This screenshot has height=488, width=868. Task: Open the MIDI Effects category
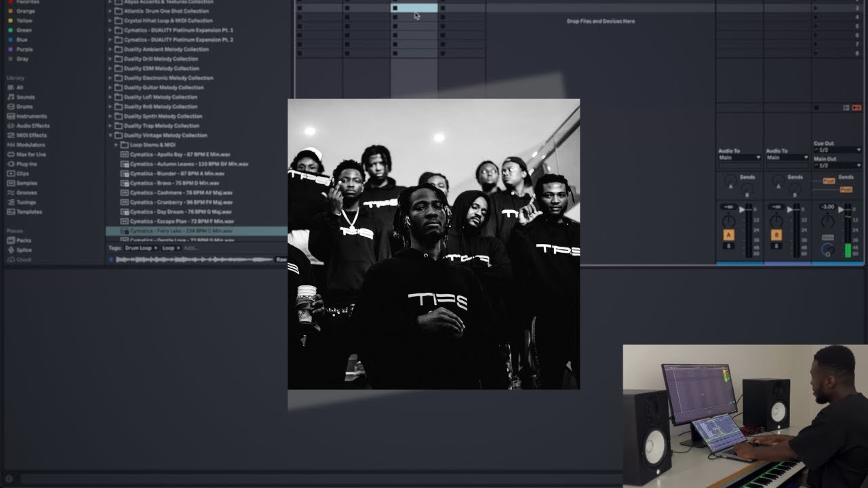(x=26, y=135)
